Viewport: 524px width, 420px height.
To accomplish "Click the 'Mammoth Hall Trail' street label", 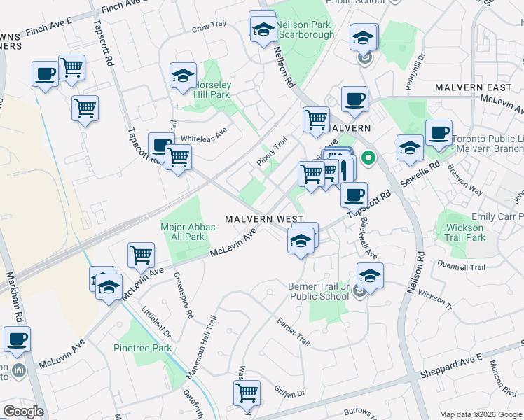I will tap(202, 348).
